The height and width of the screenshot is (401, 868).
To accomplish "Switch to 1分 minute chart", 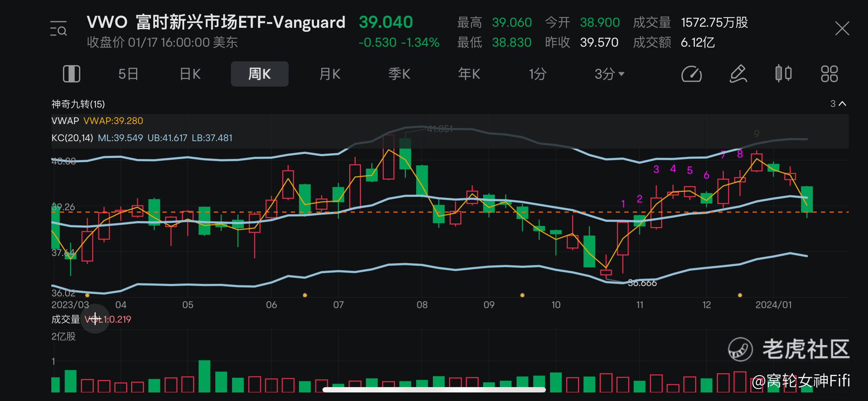I will (537, 74).
